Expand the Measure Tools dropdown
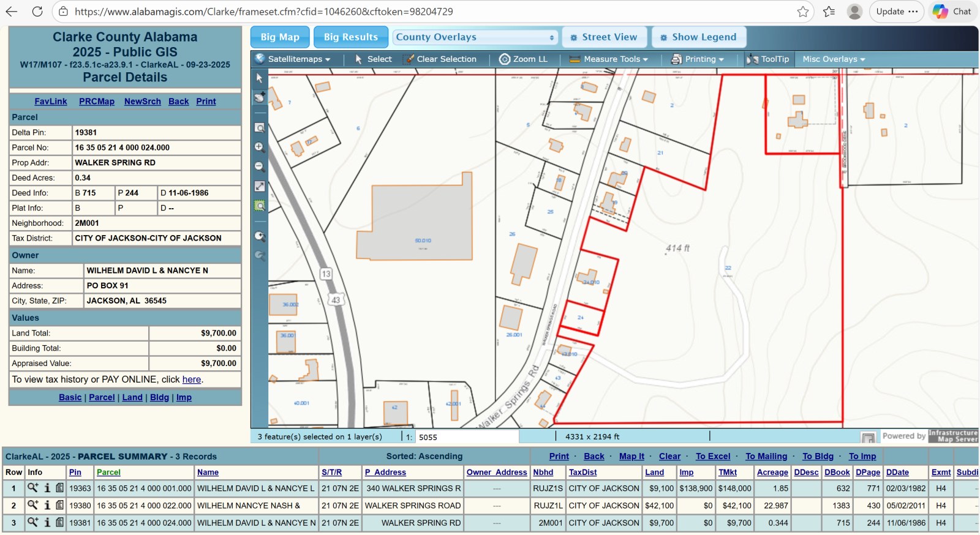Screen dimensions: 980x535 [609, 59]
